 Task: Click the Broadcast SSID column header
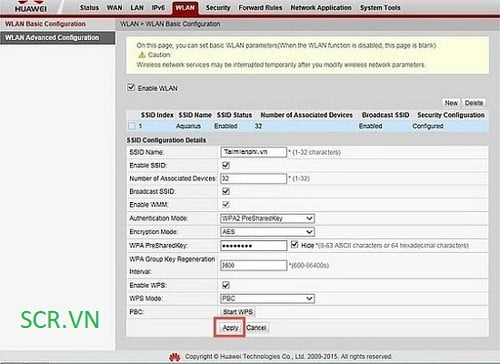click(385, 115)
